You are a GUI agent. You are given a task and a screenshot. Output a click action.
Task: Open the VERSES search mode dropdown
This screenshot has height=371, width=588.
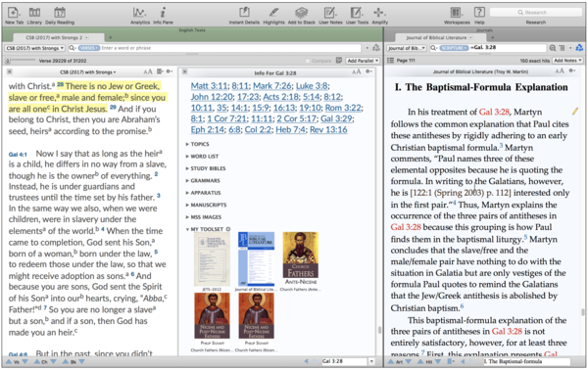89,48
